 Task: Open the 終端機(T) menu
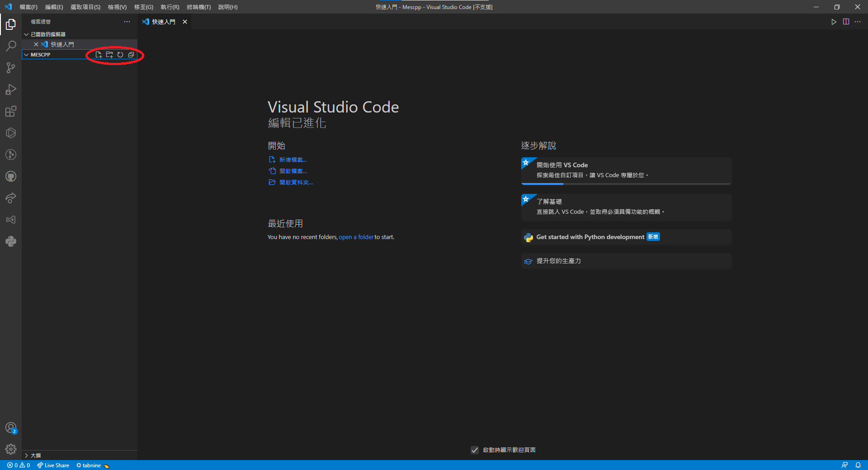pyautogui.click(x=199, y=7)
